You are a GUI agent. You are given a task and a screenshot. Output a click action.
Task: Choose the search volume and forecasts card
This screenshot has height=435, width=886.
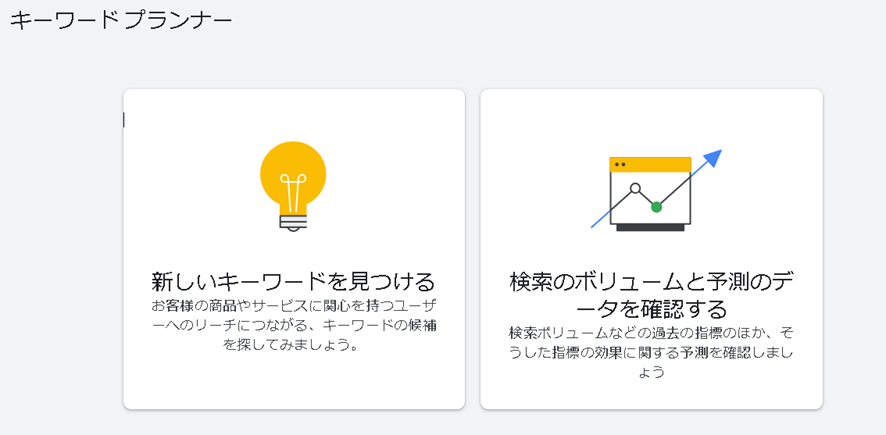pos(652,249)
